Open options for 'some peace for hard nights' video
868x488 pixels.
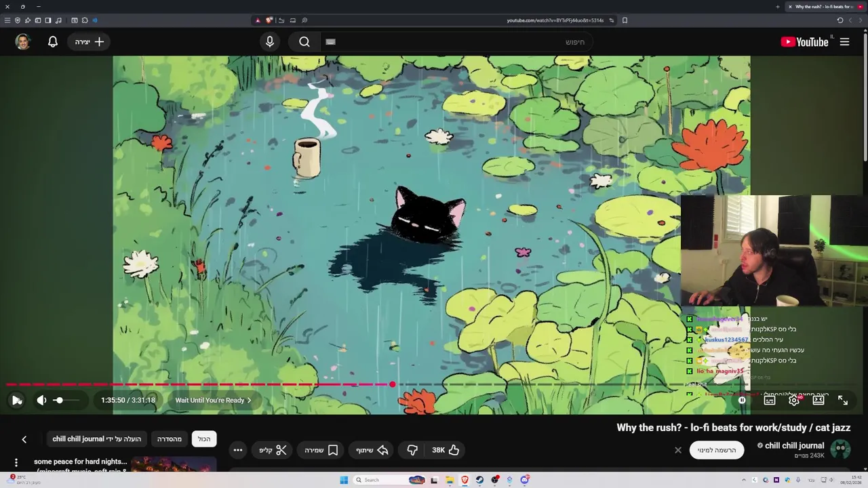[16, 463]
